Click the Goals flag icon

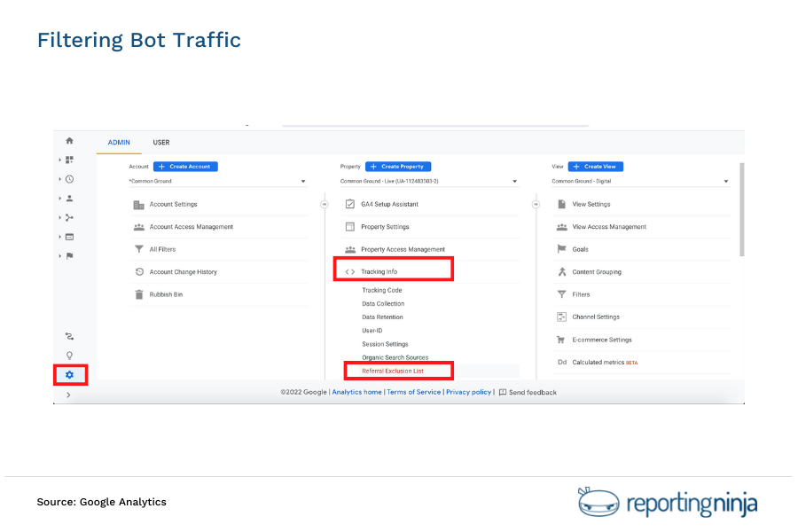click(x=562, y=249)
